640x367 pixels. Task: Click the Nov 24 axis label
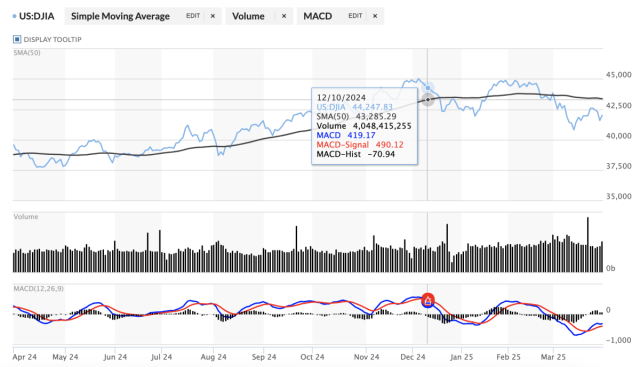pos(367,357)
